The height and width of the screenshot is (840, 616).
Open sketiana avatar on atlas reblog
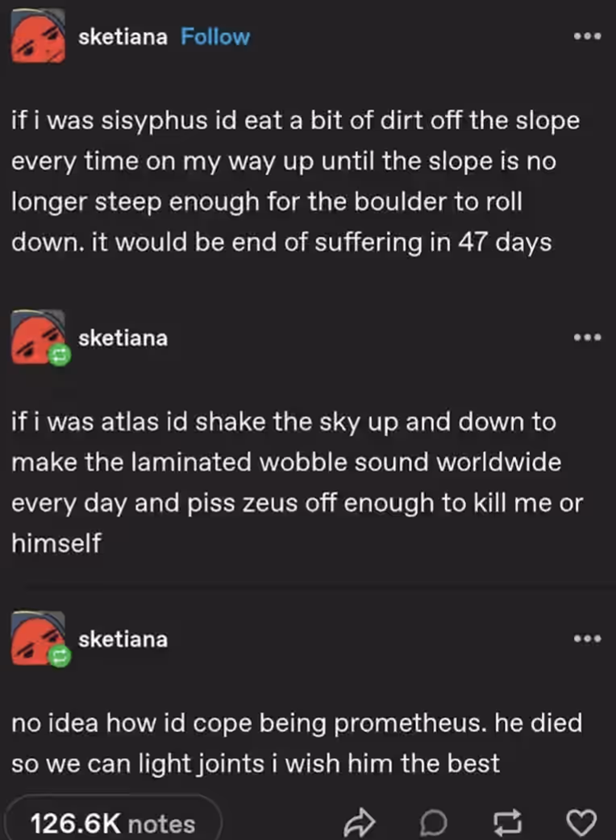38,337
